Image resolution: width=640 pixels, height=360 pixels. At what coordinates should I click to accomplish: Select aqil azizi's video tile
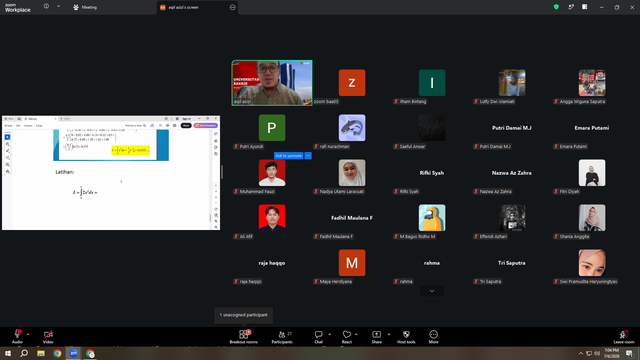(272, 83)
